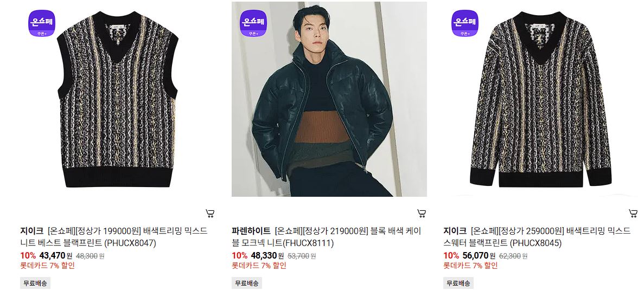Open 지이크 brand link on the sweater
Viewport: 644px width, 290px height.
(x=455, y=230)
